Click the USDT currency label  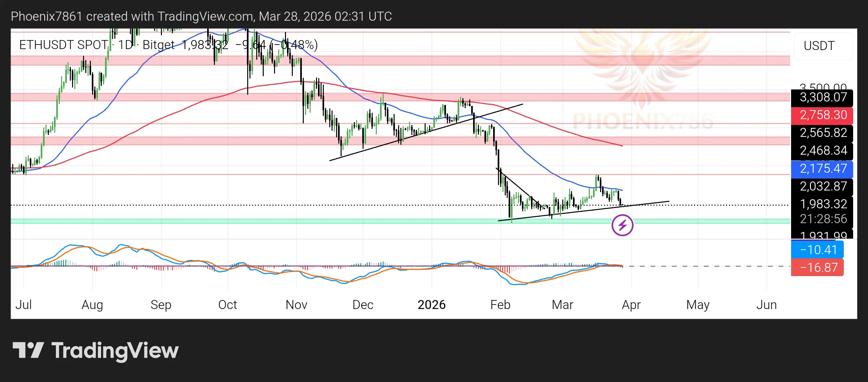[x=819, y=46]
